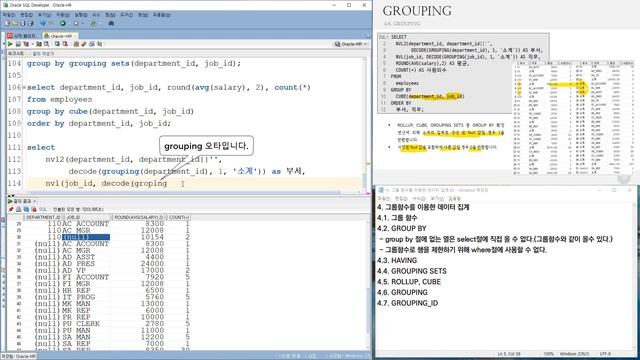This screenshot has width=640, height=360.
Task: Click the Clear worksheet icon
Action: [91, 44]
